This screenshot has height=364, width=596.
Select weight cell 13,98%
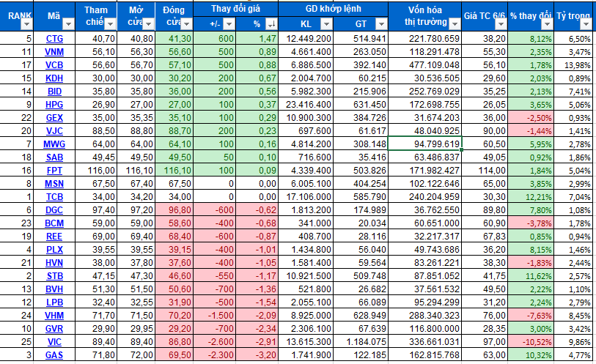(575, 65)
